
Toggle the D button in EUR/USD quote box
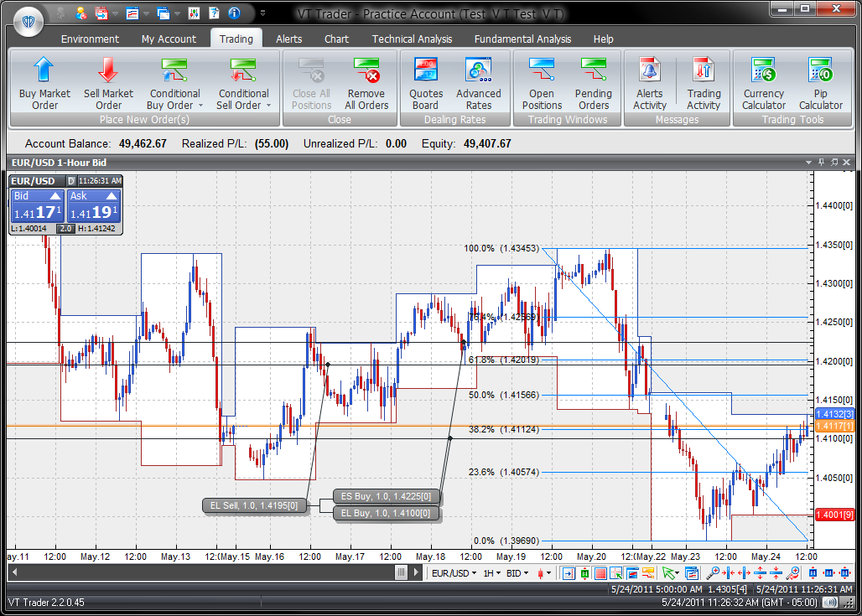tap(71, 180)
